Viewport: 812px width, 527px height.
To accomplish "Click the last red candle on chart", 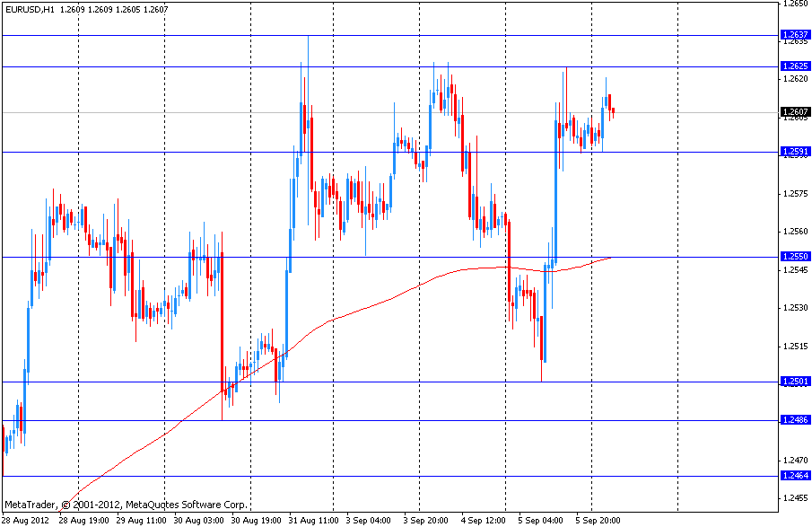I will click(x=613, y=110).
